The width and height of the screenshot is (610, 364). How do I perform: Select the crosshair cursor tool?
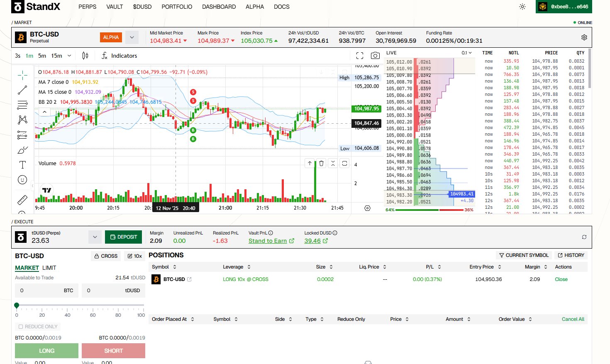coord(22,75)
